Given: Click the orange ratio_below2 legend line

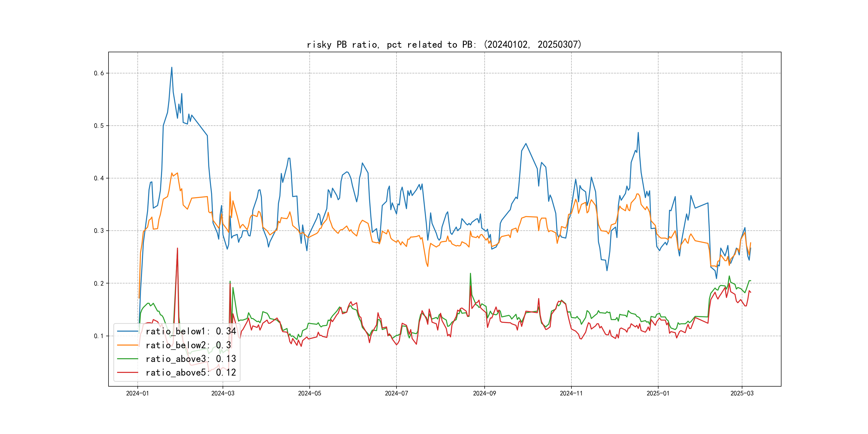Looking at the screenshot, I should tap(127, 345).
